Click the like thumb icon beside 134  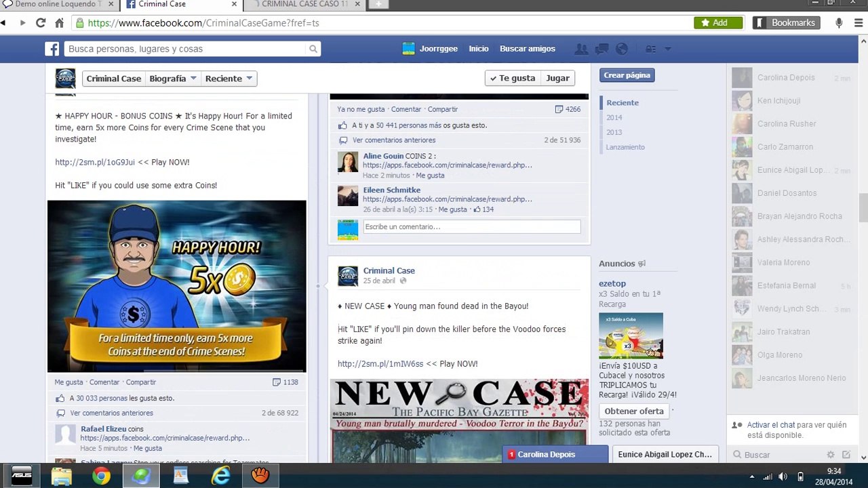[x=477, y=209]
